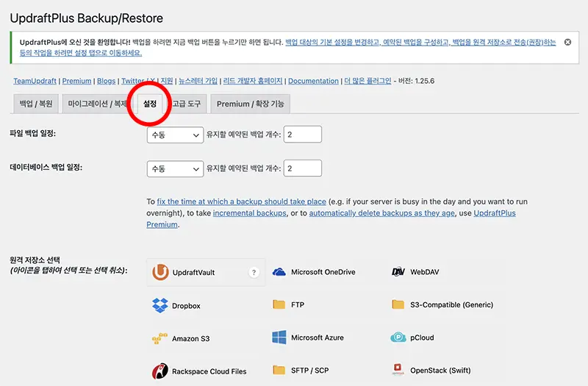
Task: Choose the Microsoft OneDrive cloud icon
Action: click(x=279, y=272)
